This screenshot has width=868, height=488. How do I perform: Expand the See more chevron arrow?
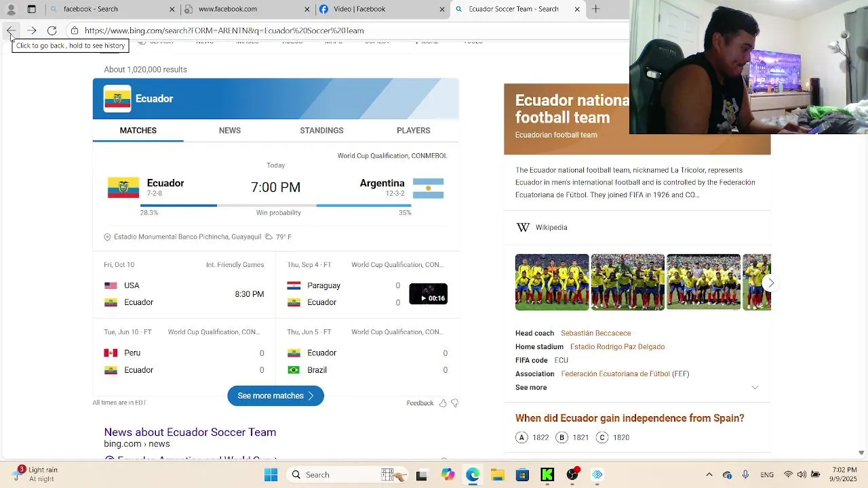[755, 388]
